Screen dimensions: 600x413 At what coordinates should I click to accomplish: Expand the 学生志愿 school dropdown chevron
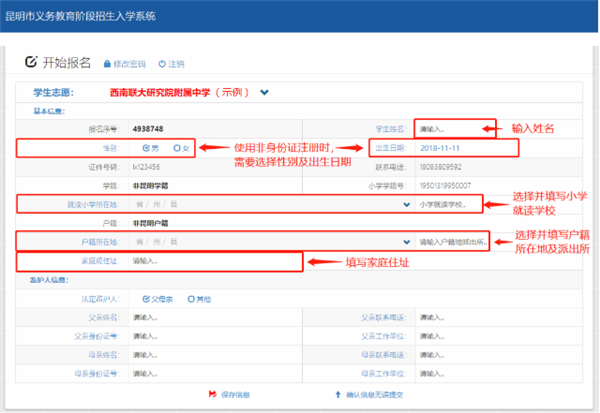pyautogui.click(x=265, y=93)
